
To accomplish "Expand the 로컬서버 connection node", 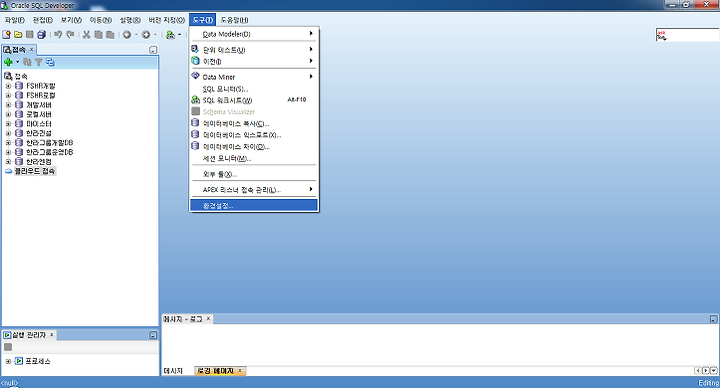I will pos(8,114).
